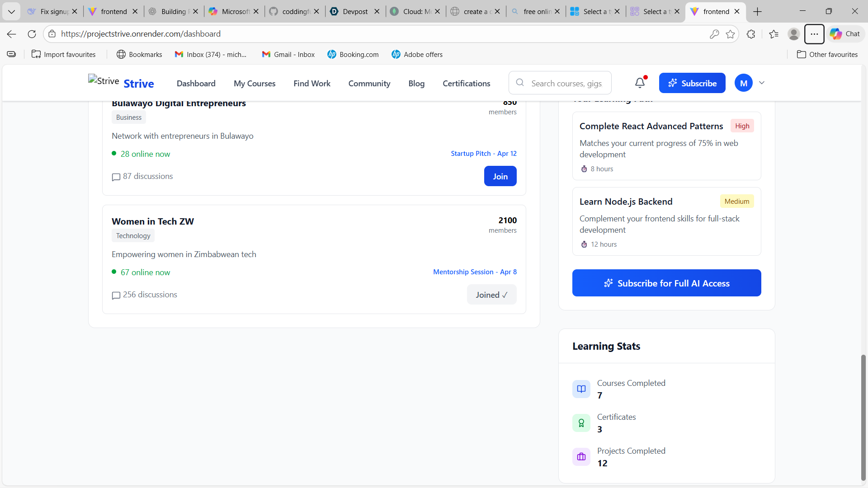
Task: Go to My Courses nav item
Action: (x=255, y=84)
